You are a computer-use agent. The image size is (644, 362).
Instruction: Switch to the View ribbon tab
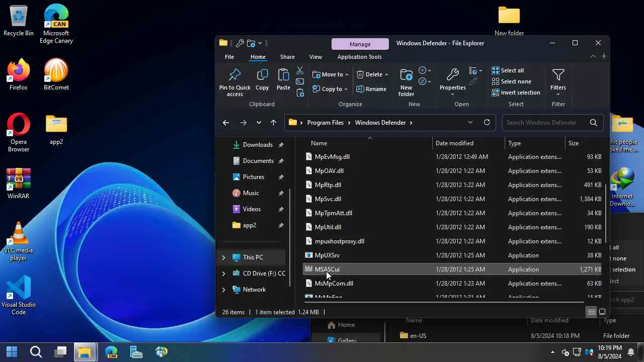click(x=315, y=57)
